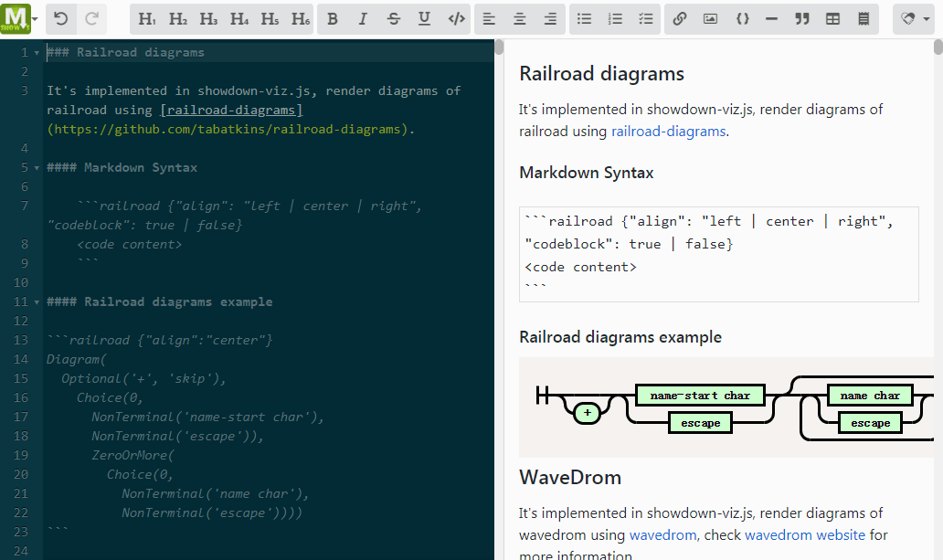
Task: Collapse the 'Railroad diagrams example' fold on line 11
Action: [37, 302]
